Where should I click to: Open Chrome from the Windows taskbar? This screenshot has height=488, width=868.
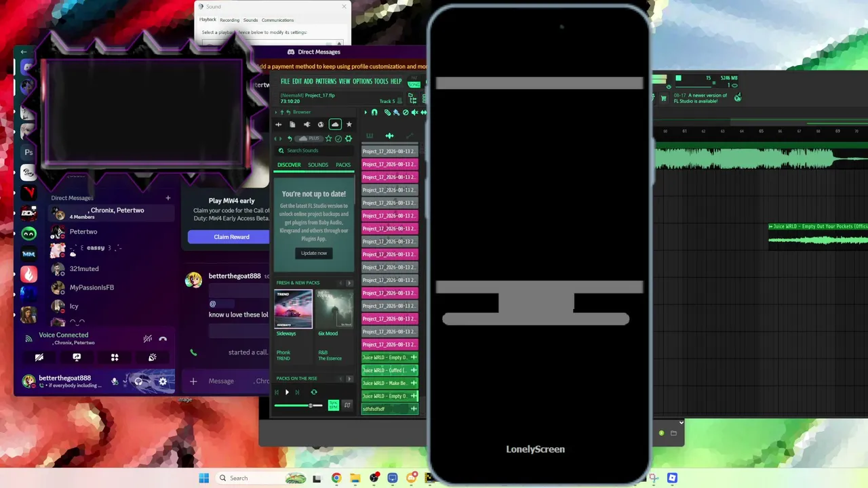pyautogui.click(x=336, y=478)
